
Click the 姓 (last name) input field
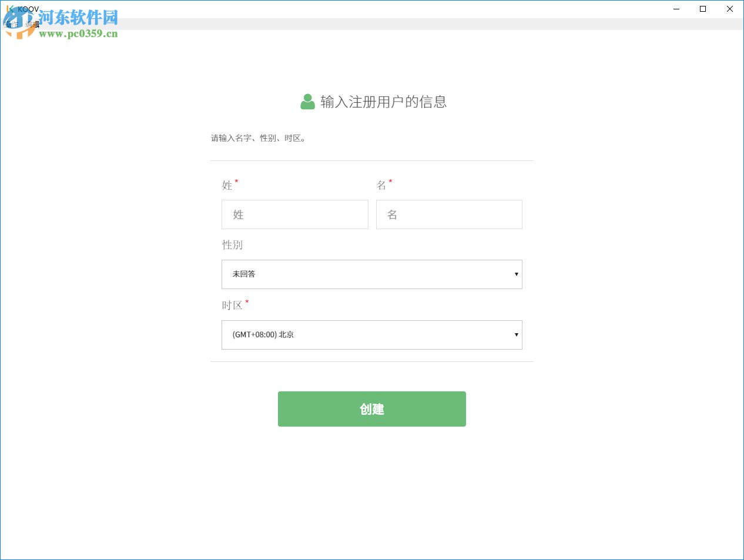[295, 214]
